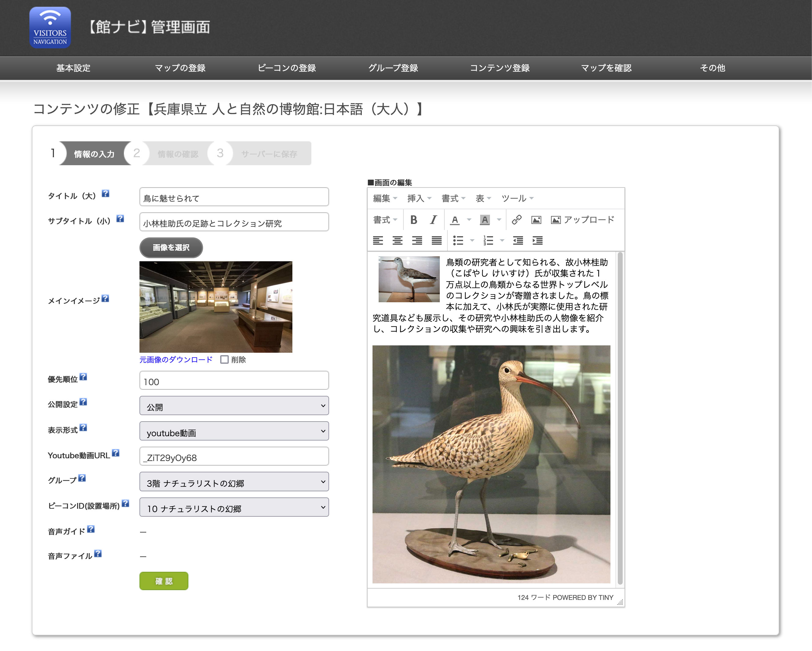Expand numbered list style arrow

(x=502, y=240)
